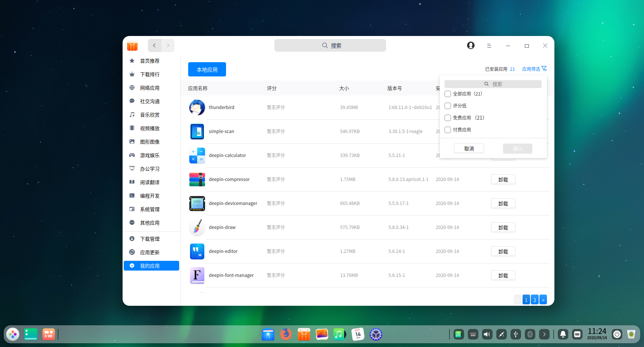
Task: Open the 应用筛选 filter dropdown
Action: click(535, 69)
